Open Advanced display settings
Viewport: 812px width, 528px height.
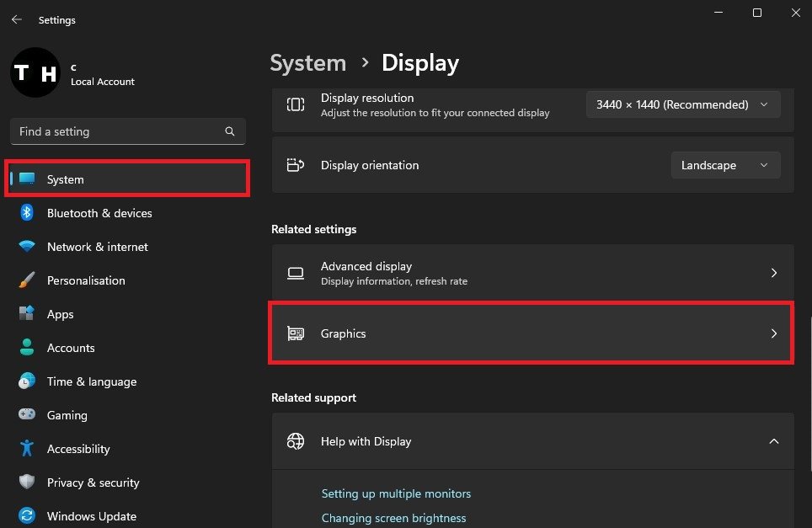point(532,273)
